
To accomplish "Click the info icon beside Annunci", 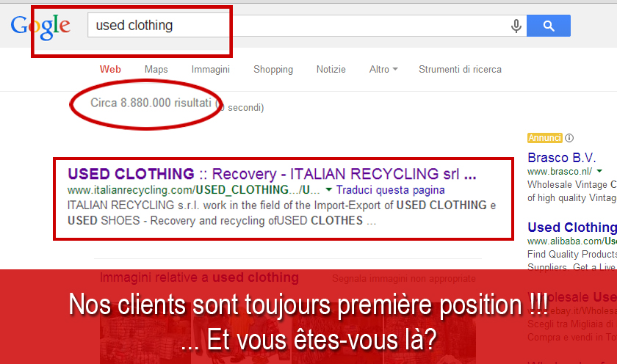I will [x=569, y=138].
